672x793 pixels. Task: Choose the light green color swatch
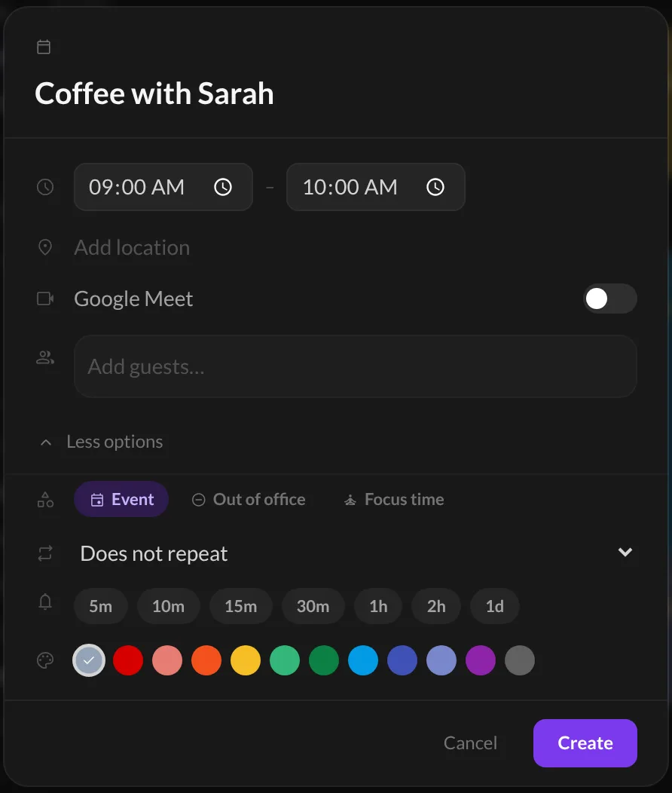(x=285, y=660)
